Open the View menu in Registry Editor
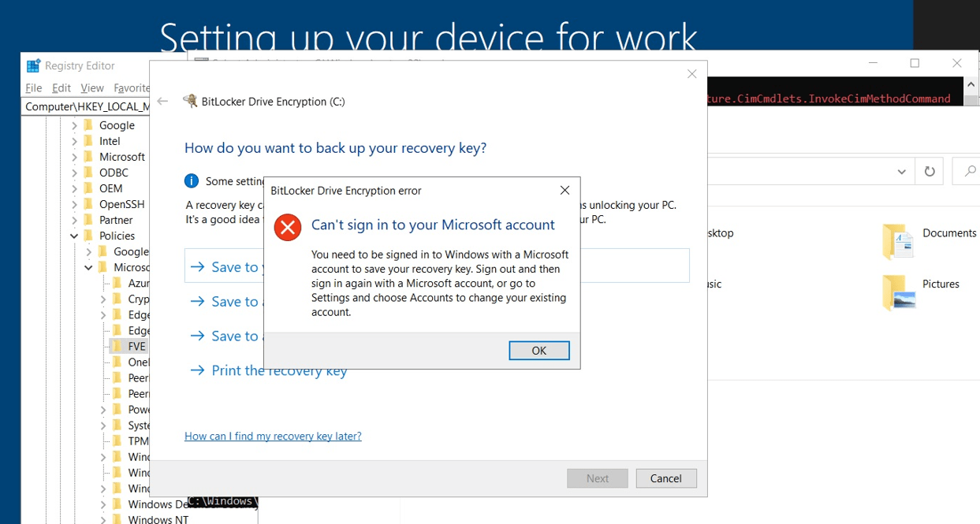Screen dimensions: 980x524 pyautogui.click(x=91, y=87)
